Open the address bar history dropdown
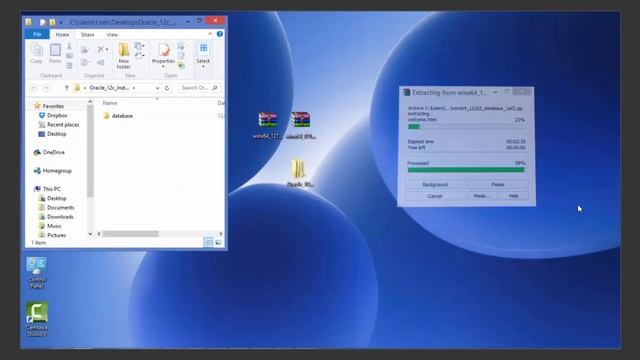This screenshot has width=640, height=360. pos(157,88)
